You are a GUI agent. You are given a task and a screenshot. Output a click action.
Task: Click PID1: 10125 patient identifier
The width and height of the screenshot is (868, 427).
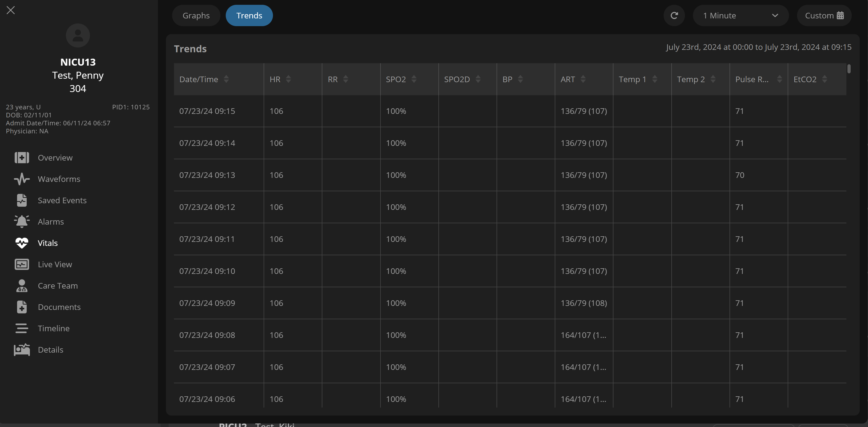click(131, 107)
